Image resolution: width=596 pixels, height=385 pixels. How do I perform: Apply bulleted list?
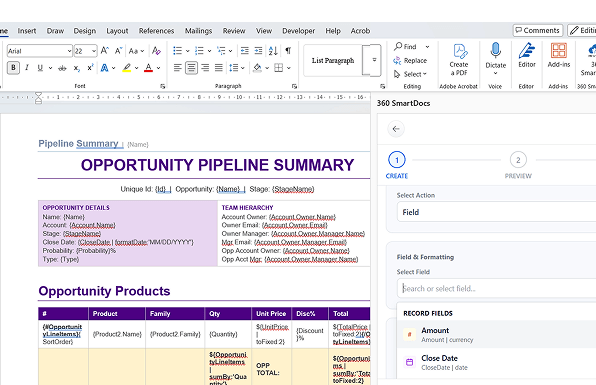pos(178,51)
